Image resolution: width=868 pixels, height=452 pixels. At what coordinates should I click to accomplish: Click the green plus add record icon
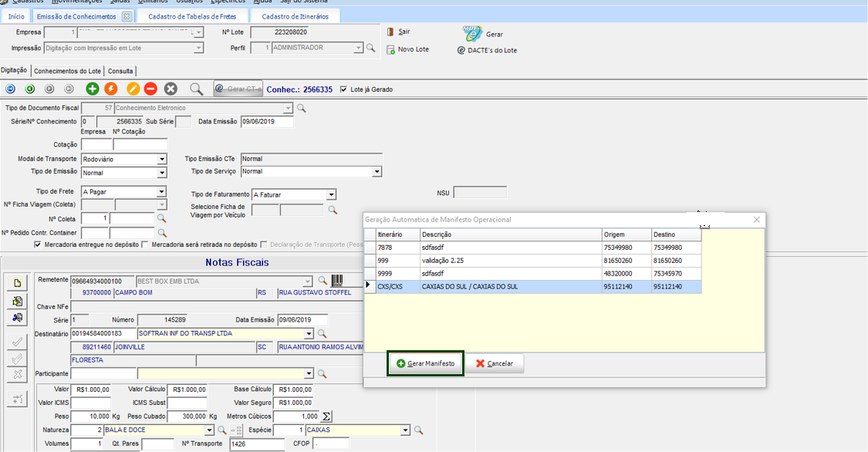pos(93,89)
